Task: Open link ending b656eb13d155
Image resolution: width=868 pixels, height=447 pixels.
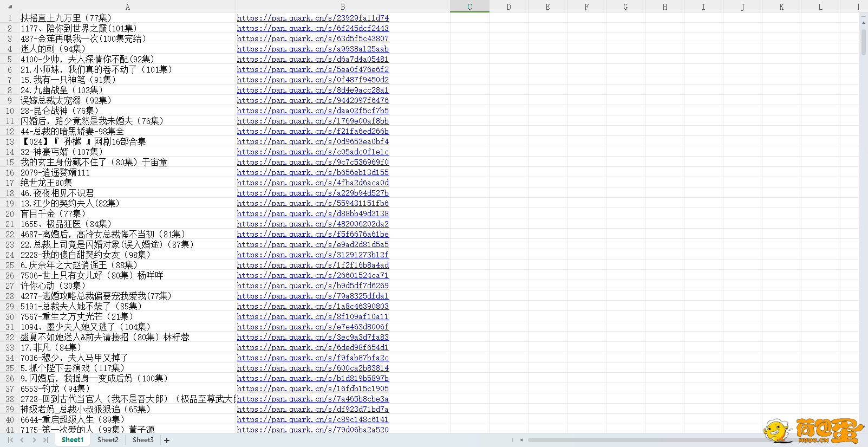Action: [313, 172]
